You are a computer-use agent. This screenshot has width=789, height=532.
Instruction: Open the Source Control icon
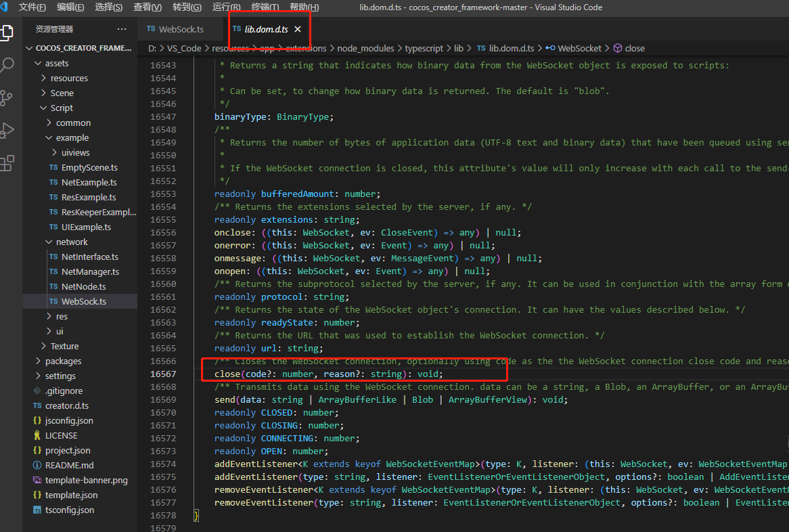[x=7, y=97]
